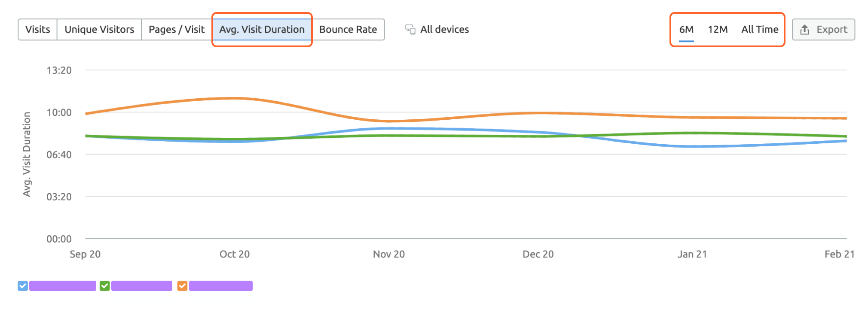Toggle the green series legend checkbox

coord(104,286)
